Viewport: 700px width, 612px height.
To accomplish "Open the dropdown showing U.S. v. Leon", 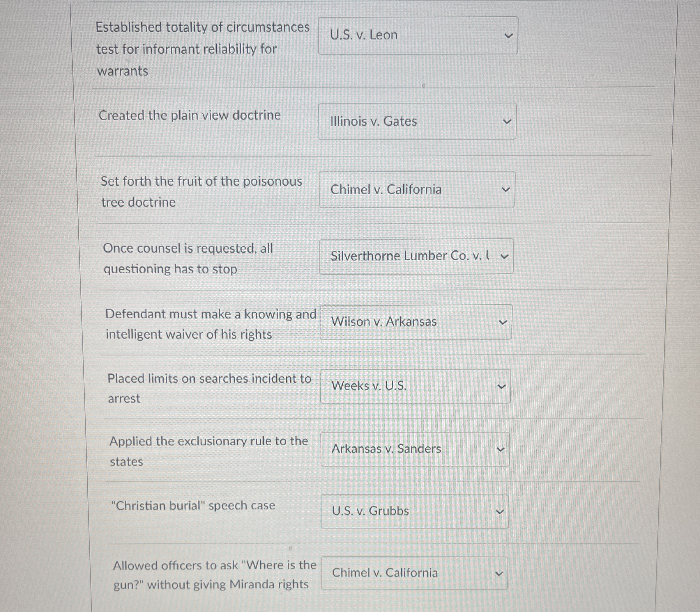I will [x=417, y=35].
